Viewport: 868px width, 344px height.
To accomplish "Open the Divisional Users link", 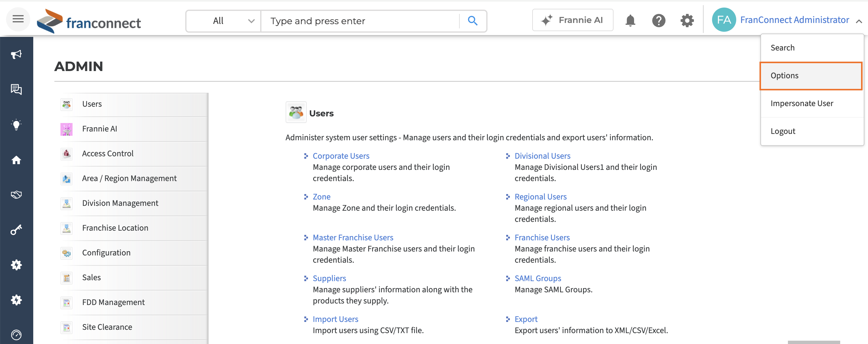I will coord(542,156).
